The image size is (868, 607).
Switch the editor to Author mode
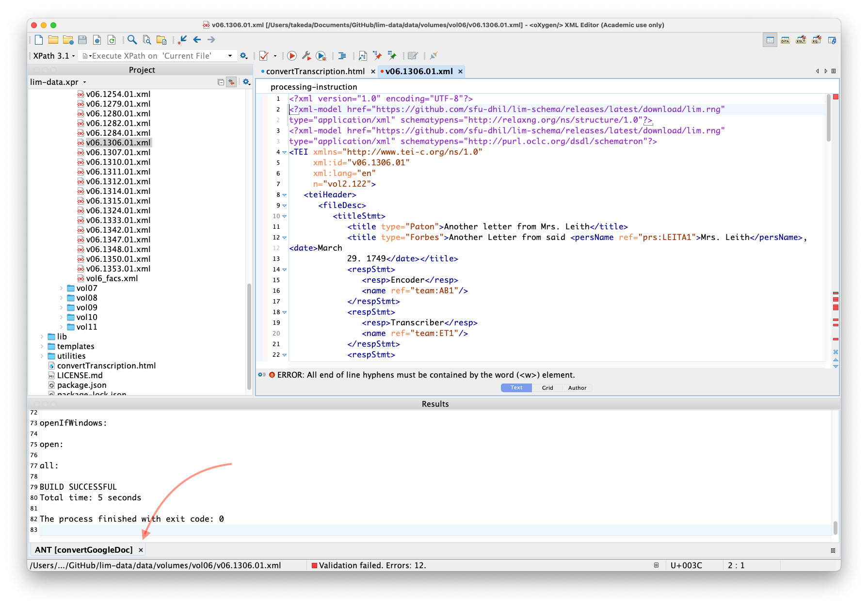tap(577, 387)
